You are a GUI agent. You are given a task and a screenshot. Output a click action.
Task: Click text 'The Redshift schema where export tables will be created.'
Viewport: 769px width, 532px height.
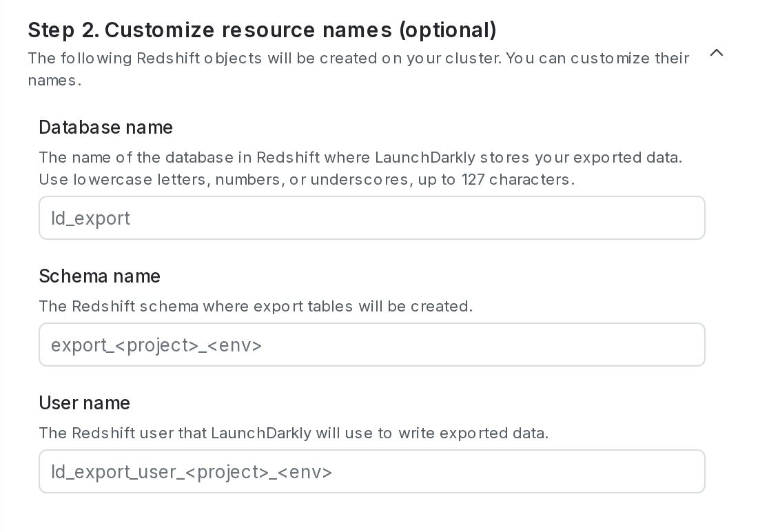tap(256, 307)
